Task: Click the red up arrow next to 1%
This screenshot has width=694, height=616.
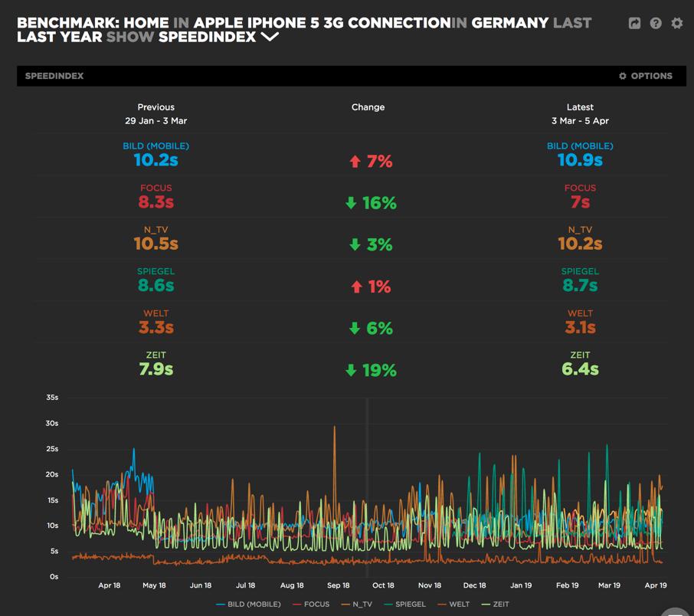Action: [x=357, y=287]
